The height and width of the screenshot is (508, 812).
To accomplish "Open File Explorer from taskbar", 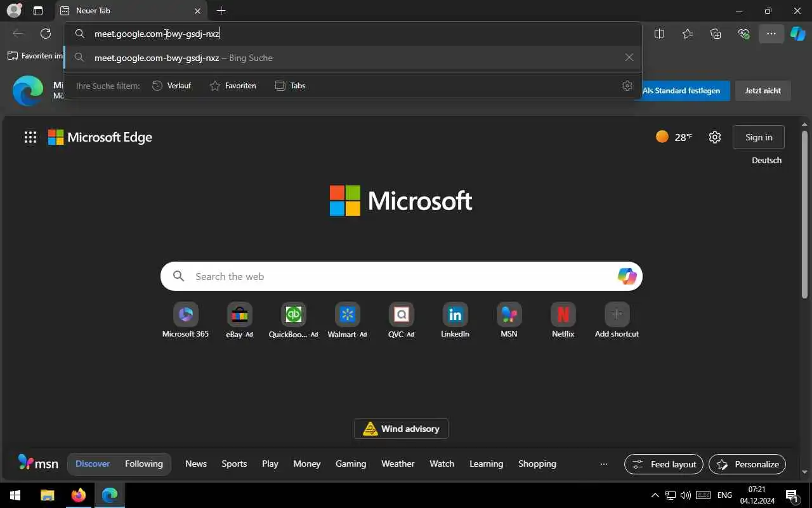I will point(48,495).
